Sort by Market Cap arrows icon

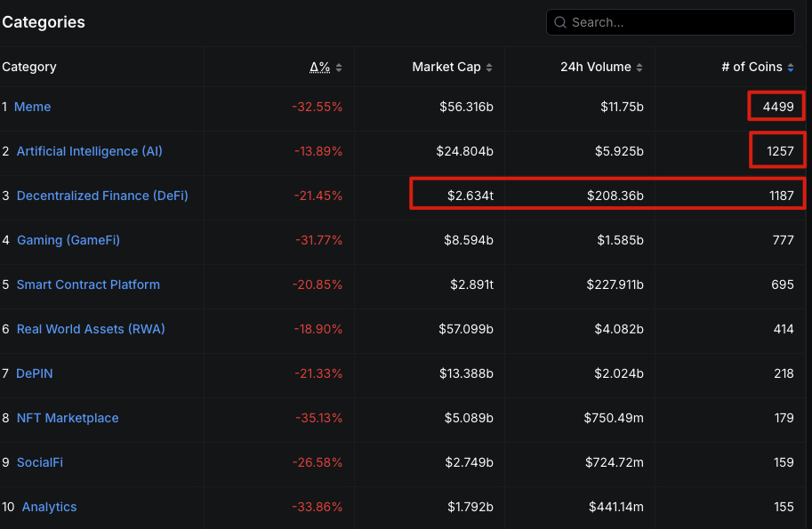(x=489, y=68)
